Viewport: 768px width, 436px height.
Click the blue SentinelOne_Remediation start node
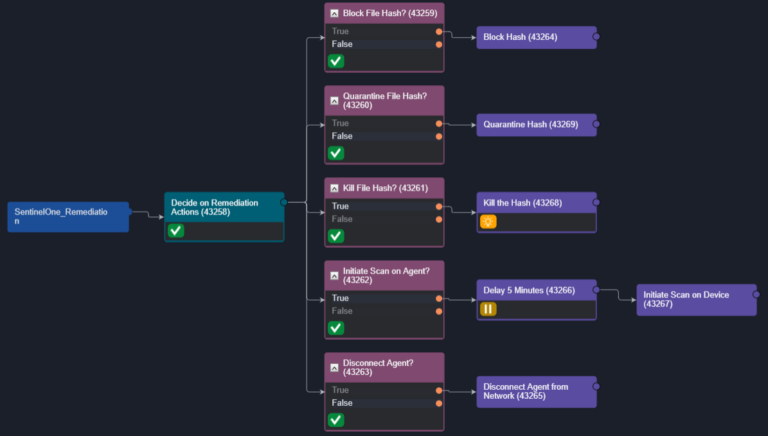coord(67,216)
